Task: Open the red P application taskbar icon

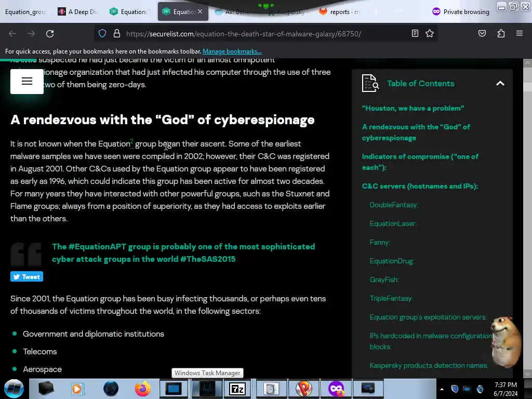Action: pyautogui.click(x=303, y=389)
